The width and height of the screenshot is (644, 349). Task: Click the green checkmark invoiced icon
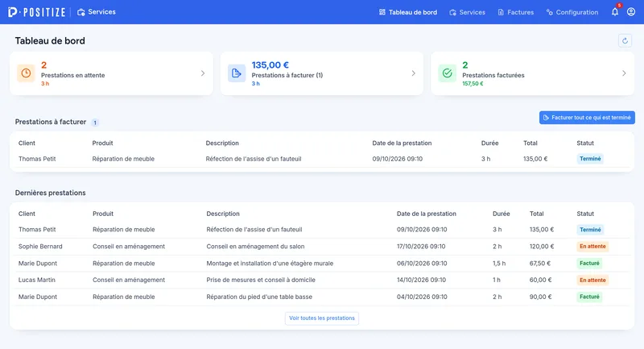point(448,73)
